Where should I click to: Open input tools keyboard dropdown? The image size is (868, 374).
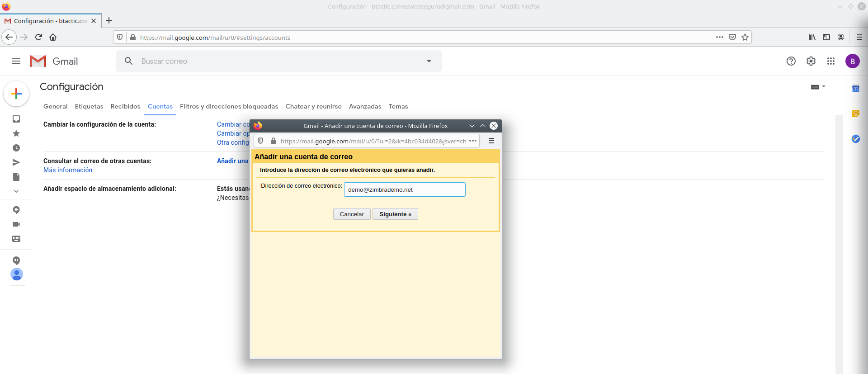[818, 87]
